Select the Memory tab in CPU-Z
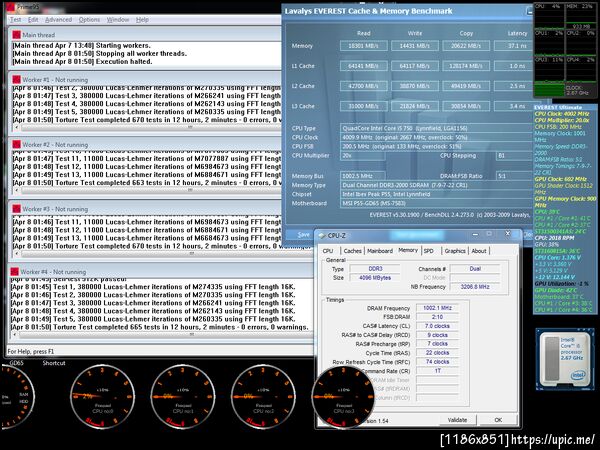This screenshot has width=600, height=450. tap(408, 250)
